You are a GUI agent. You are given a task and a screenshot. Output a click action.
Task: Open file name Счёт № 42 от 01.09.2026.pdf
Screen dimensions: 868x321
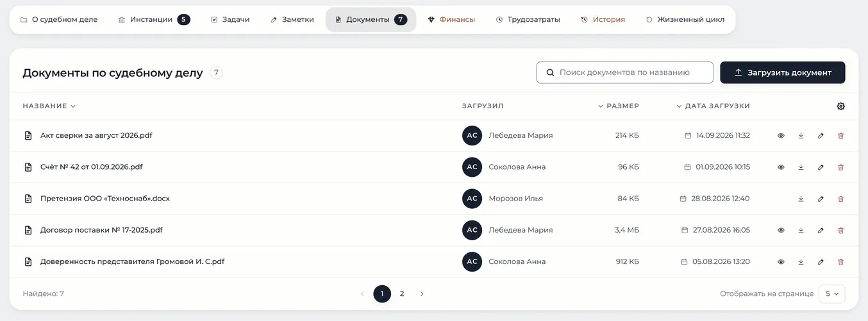click(x=92, y=167)
